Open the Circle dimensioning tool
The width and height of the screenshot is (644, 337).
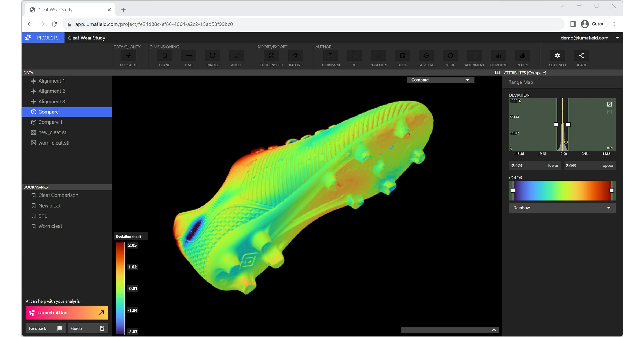[212, 55]
